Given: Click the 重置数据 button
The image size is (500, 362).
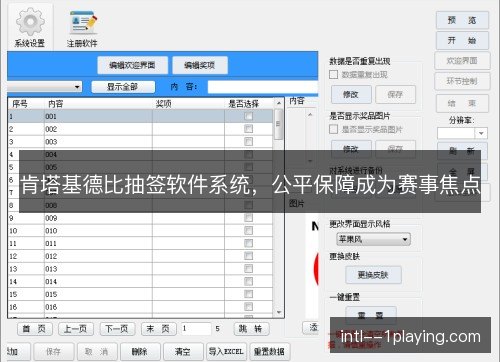Looking at the screenshot, I should click(x=270, y=351).
